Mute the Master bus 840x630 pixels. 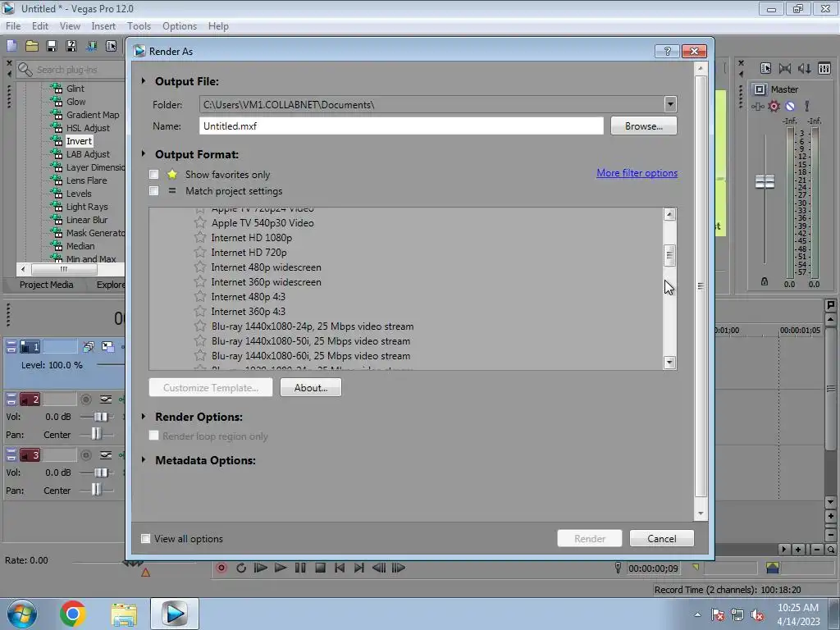tap(790, 106)
